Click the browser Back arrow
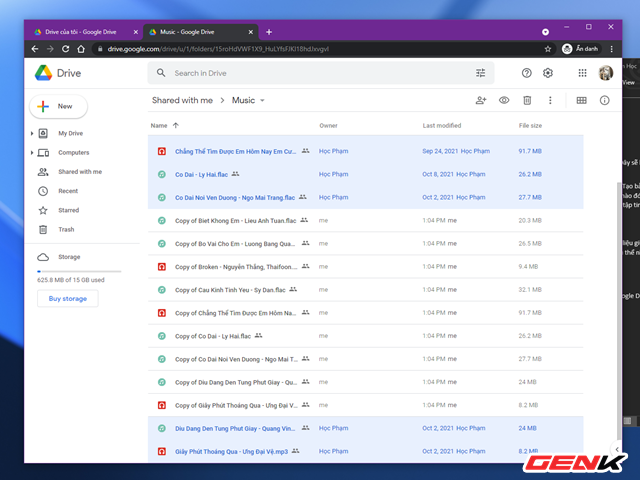640x480 pixels. coord(35,49)
